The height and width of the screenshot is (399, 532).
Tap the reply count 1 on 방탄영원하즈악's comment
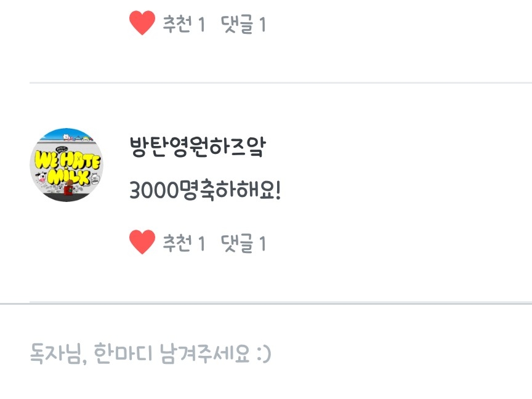pos(262,244)
